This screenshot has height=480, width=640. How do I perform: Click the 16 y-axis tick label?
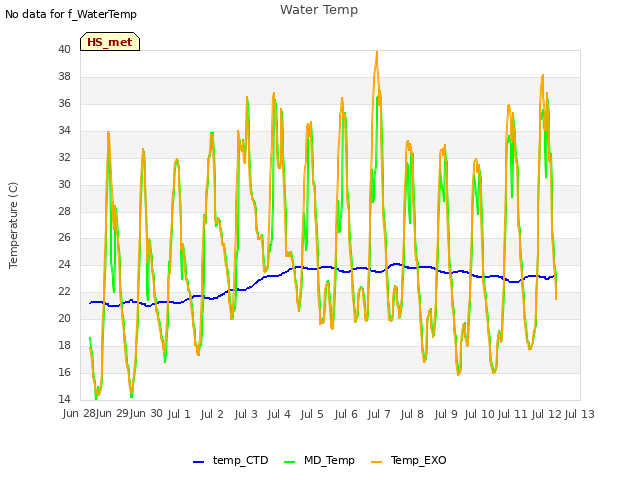(64, 372)
